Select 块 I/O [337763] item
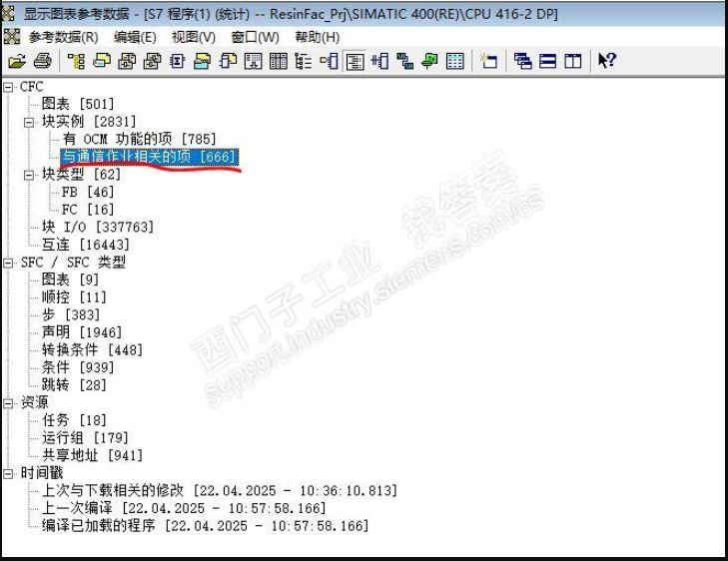This screenshot has width=728, height=561. click(x=98, y=227)
